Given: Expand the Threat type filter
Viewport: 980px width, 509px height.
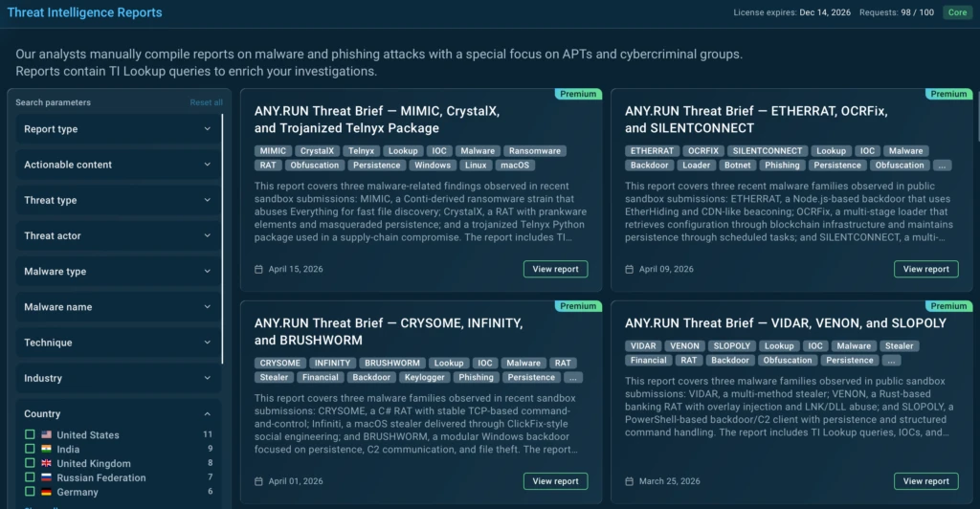Looking at the screenshot, I should (118, 201).
